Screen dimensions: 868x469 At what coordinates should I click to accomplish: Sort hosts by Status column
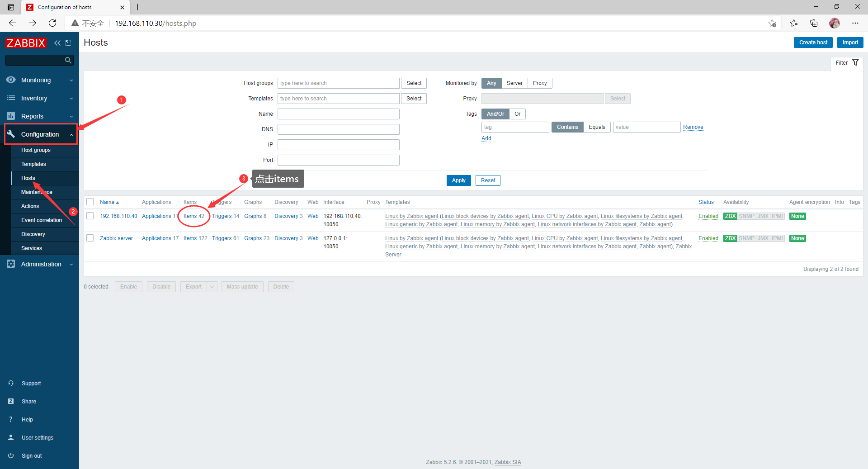point(706,202)
